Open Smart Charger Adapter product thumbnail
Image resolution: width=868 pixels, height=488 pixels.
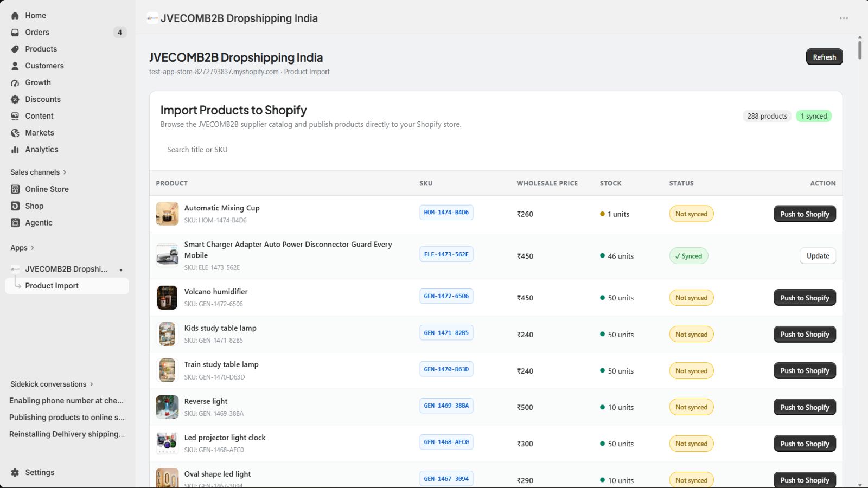(x=167, y=255)
